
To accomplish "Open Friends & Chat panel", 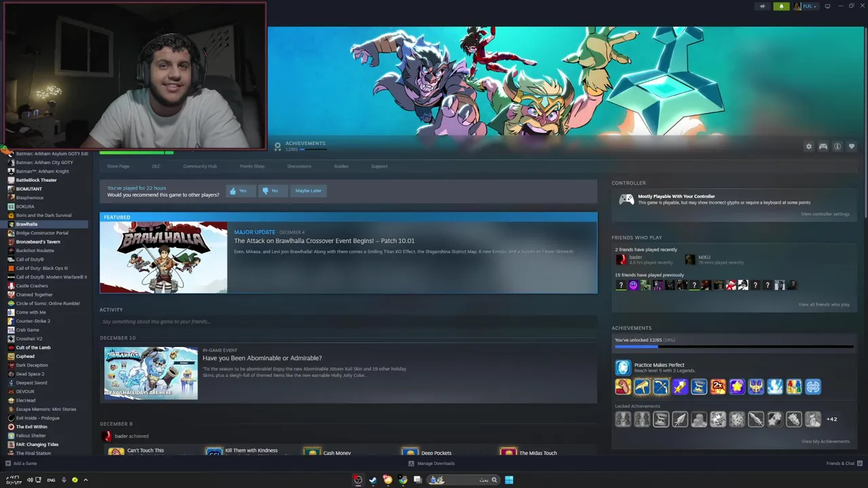I will pos(844,464).
